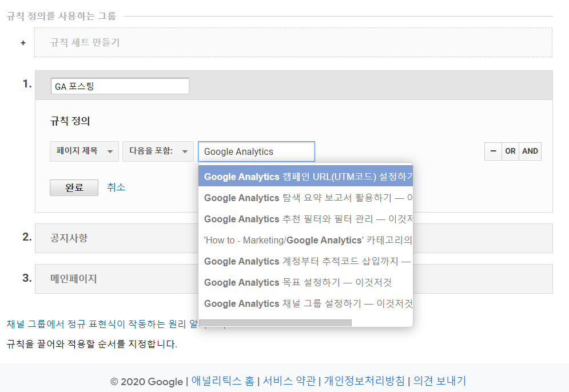569x392 pixels.
Task: Open the 다음을 포함: condition dropdown
Action: tap(158, 151)
